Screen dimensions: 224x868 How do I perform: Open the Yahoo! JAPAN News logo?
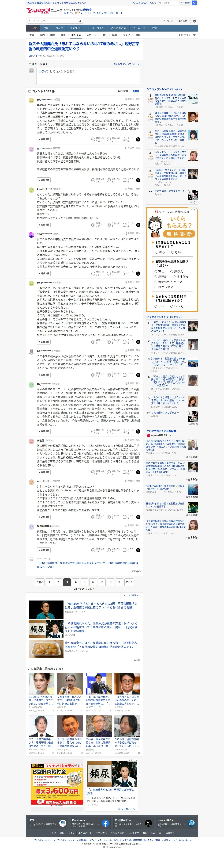tap(44, 11)
